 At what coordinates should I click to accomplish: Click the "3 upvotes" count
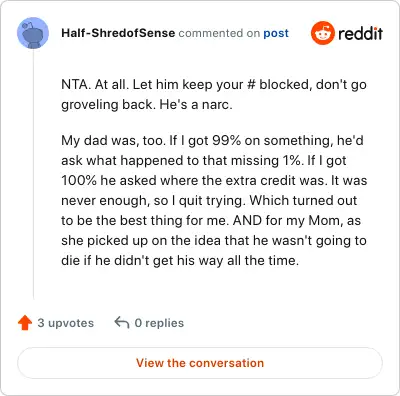pyautogui.click(x=66, y=323)
